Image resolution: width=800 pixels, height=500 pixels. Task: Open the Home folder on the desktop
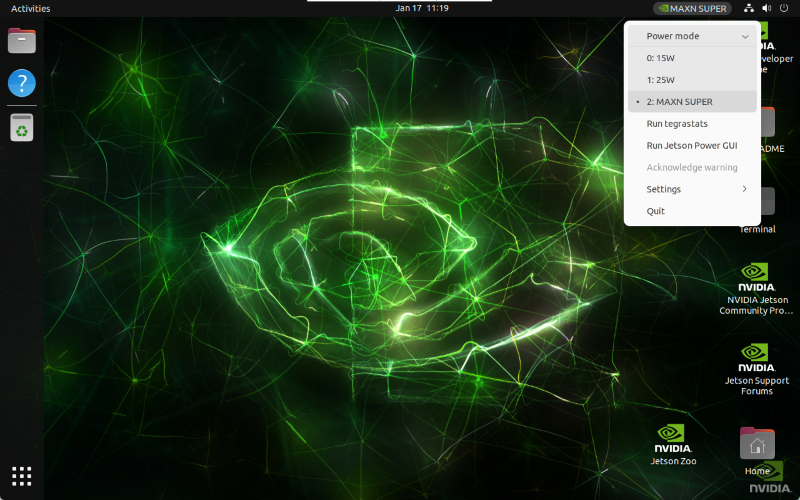coord(757,449)
